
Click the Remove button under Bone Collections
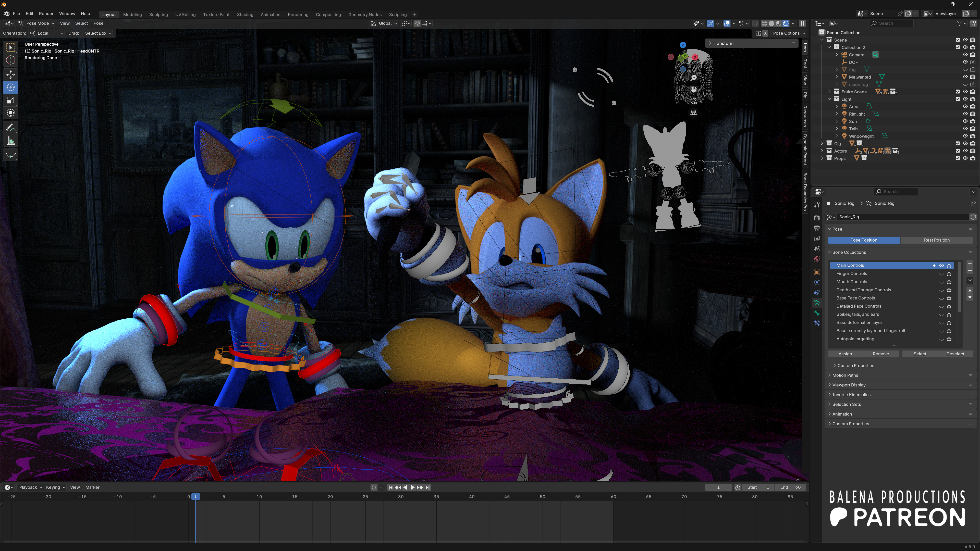tap(881, 354)
